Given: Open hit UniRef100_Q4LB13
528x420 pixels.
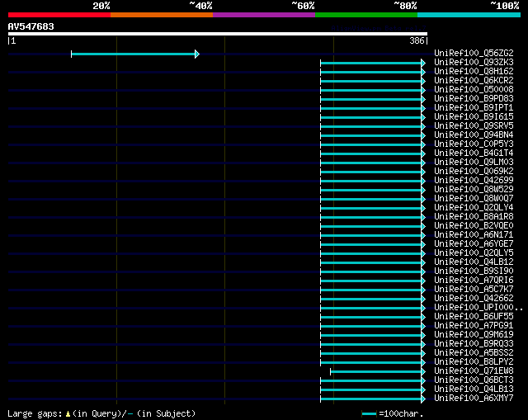Looking at the screenshot, I should (x=474, y=389).
